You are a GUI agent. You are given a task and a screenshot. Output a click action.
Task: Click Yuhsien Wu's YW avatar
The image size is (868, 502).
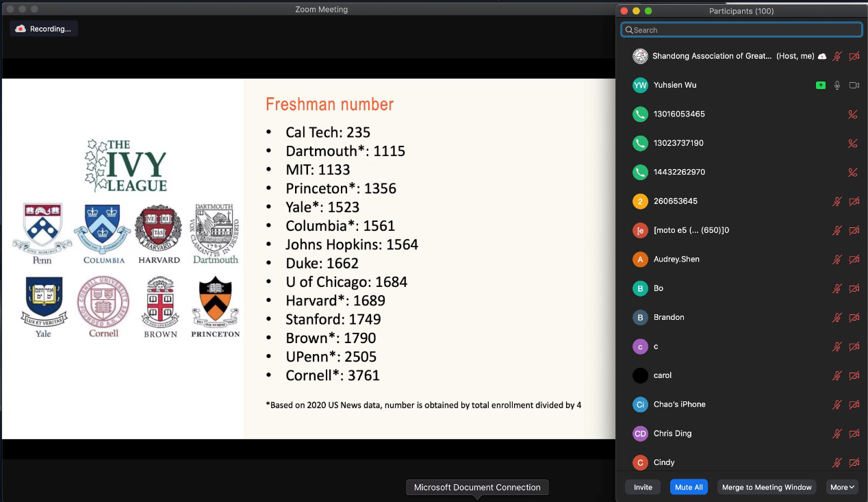click(640, 85)
